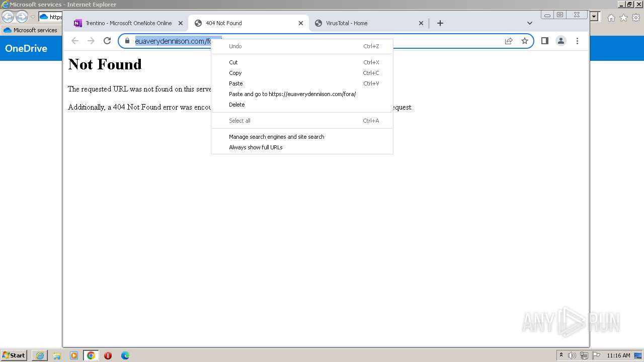Open media player from taskbar

click(74, 355)
